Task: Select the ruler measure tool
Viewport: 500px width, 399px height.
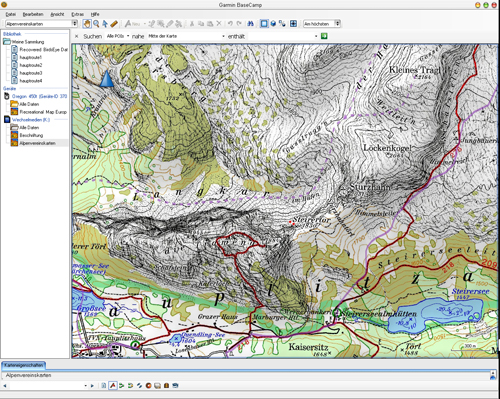Action: [x=114, y=24]
